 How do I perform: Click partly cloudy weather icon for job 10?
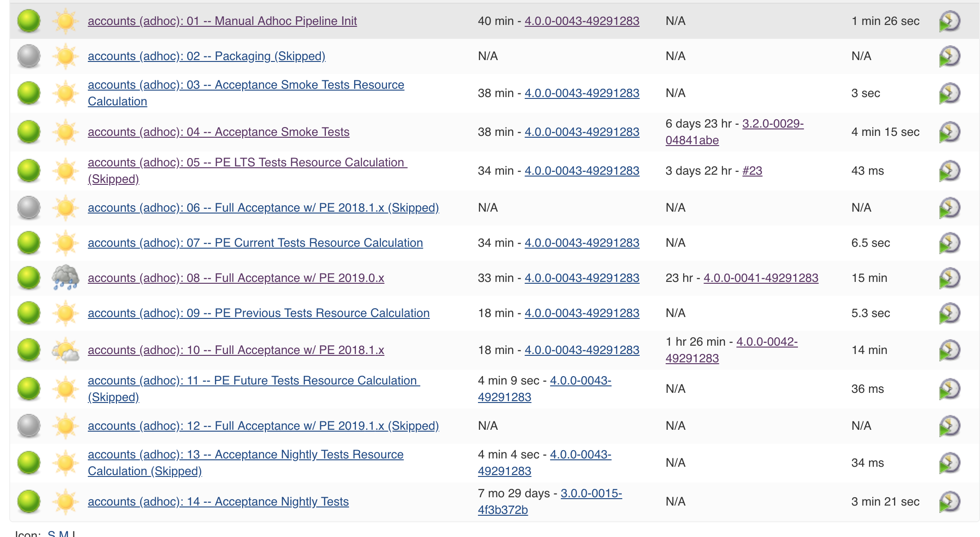tap(65, 350)
